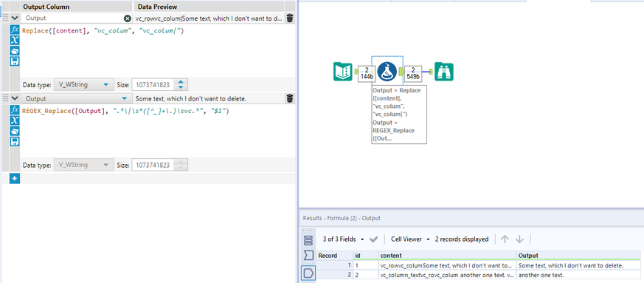
Task: Grab the drag handle of the first expression
Action: click(5, 18)
